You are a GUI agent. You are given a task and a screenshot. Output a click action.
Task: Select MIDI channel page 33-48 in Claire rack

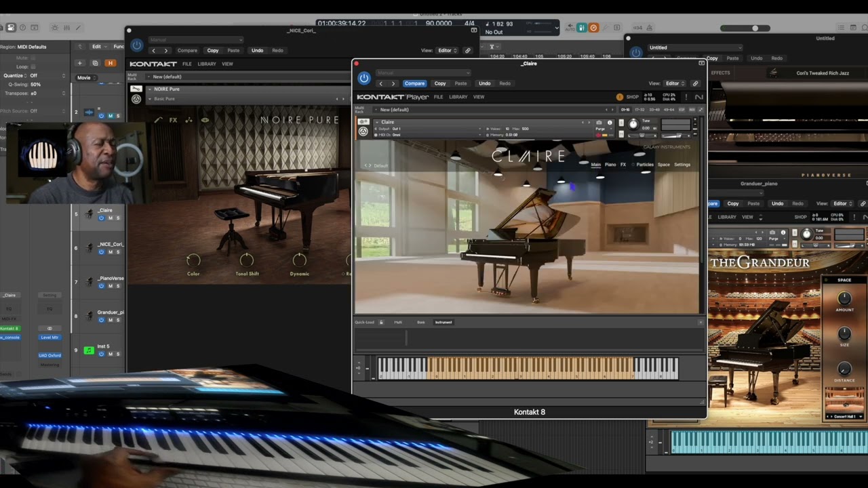654,110
